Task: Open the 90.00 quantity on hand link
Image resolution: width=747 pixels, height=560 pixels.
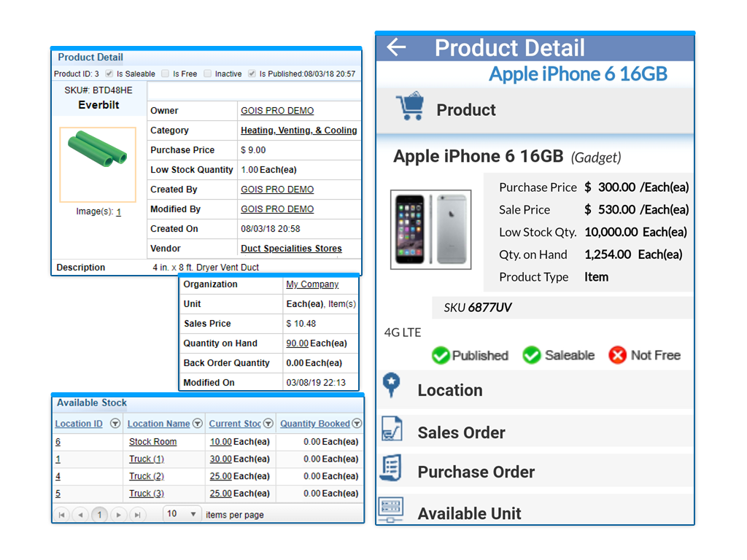Action: (x=298, y=343)
